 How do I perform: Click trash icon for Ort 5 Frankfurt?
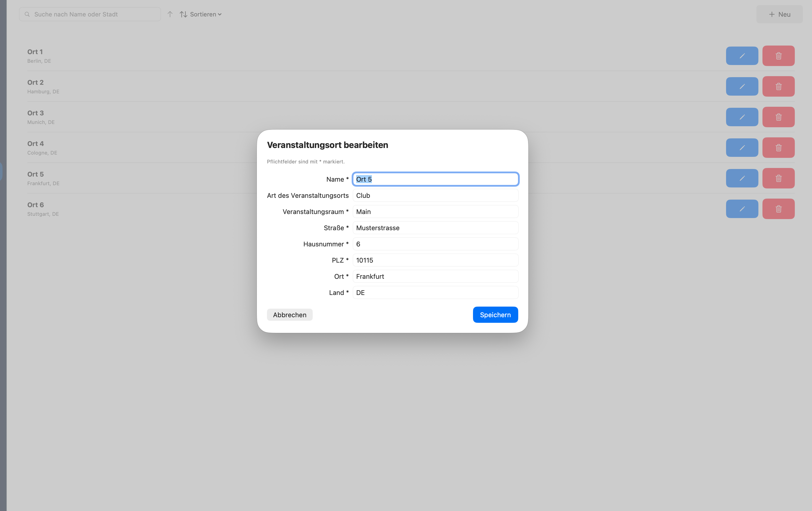click(778, 178)
